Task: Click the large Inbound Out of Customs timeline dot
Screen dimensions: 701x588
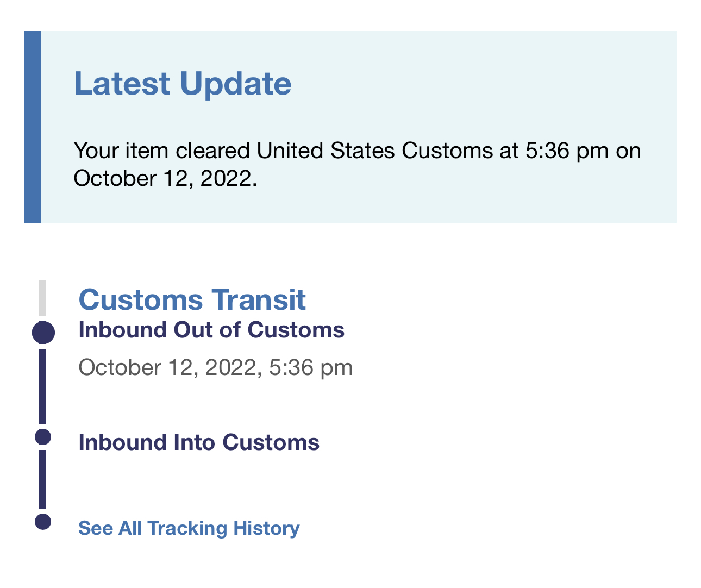Action: (x=43, y=333)
